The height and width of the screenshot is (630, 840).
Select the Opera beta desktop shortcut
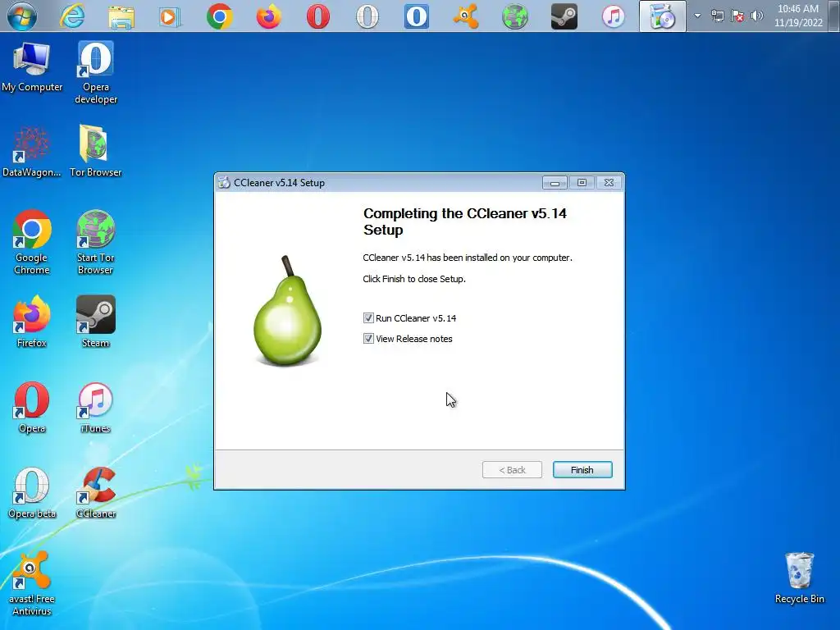point(32,493)
